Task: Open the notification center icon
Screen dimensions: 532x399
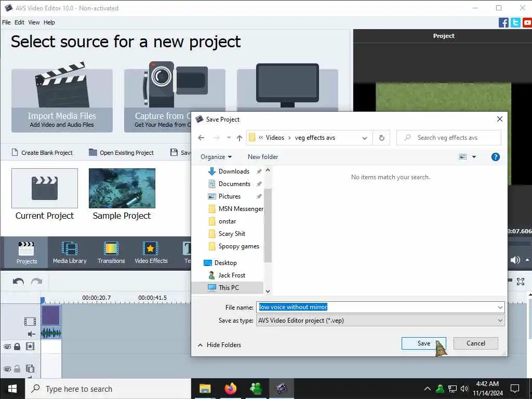Action: click(x=515, y=389)
